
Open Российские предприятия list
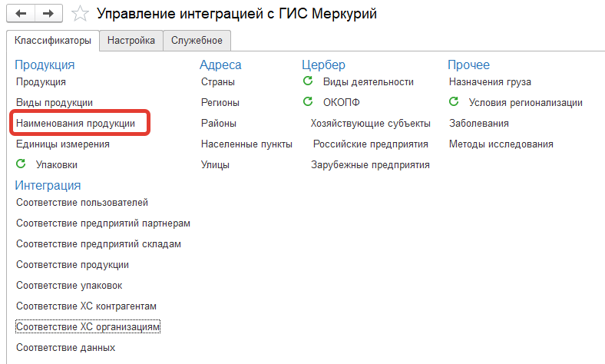[x=370, y=144]
